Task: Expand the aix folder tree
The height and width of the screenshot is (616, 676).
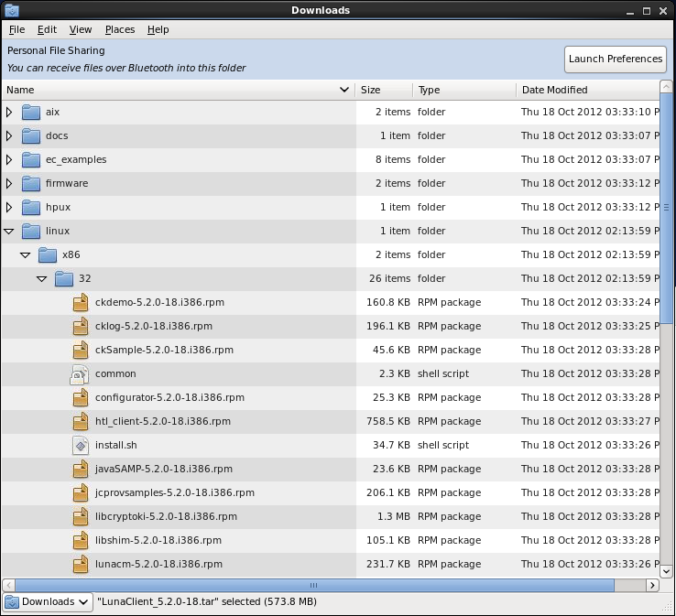Action: click(9, 112)
